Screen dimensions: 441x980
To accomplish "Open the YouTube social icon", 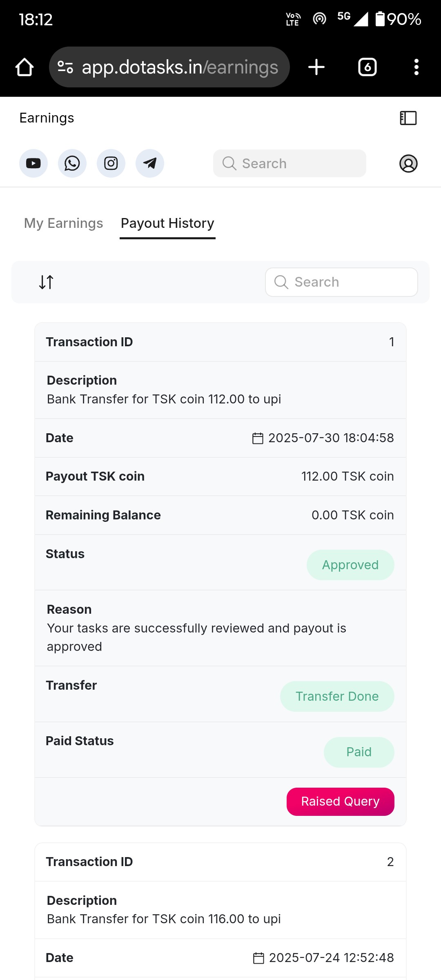I will 33,163.
